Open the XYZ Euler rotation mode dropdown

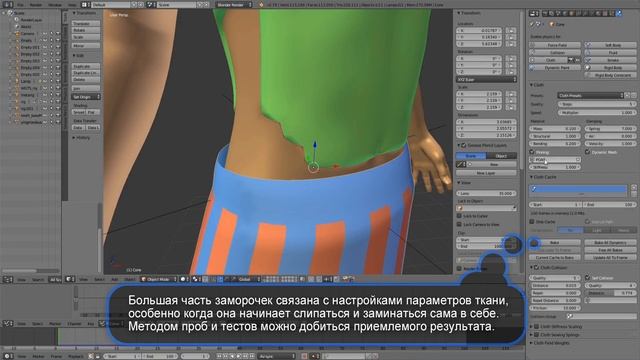tap(486, 79)
